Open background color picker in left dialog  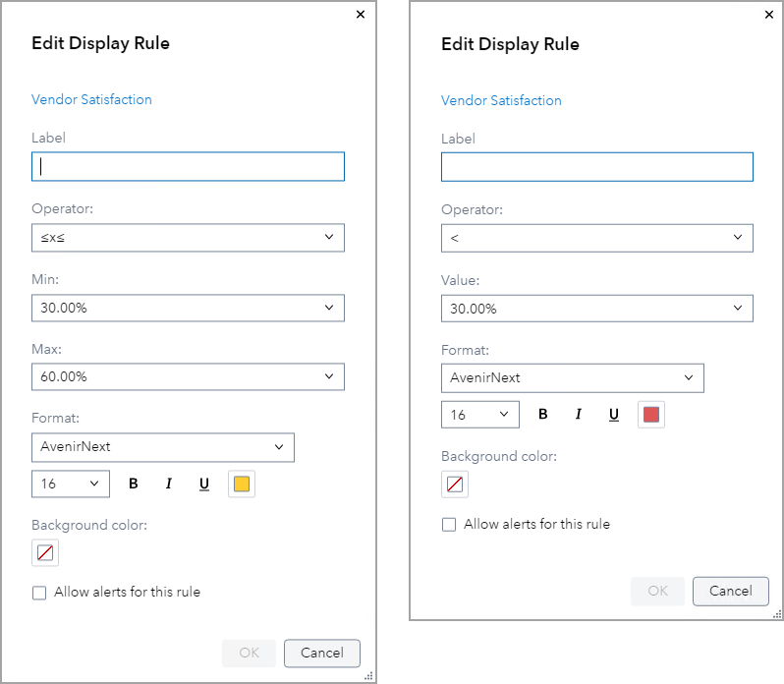click(45, 552)
